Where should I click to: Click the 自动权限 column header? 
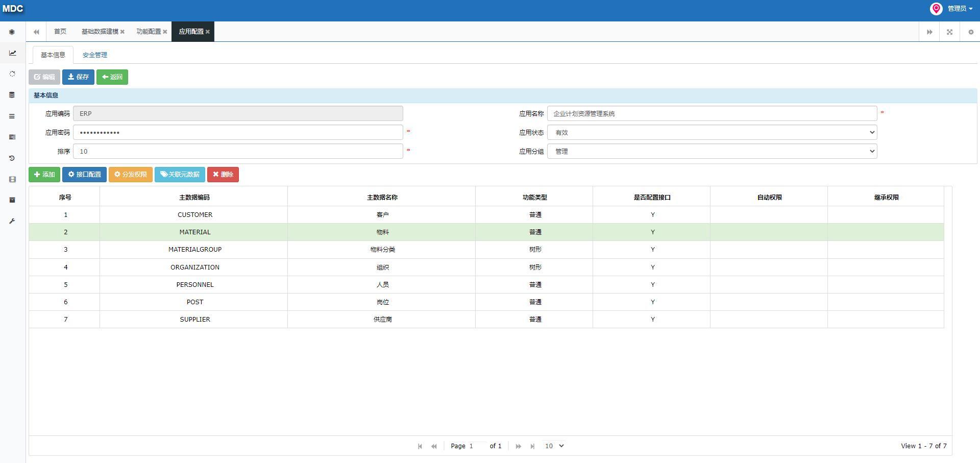coord(769,197)
